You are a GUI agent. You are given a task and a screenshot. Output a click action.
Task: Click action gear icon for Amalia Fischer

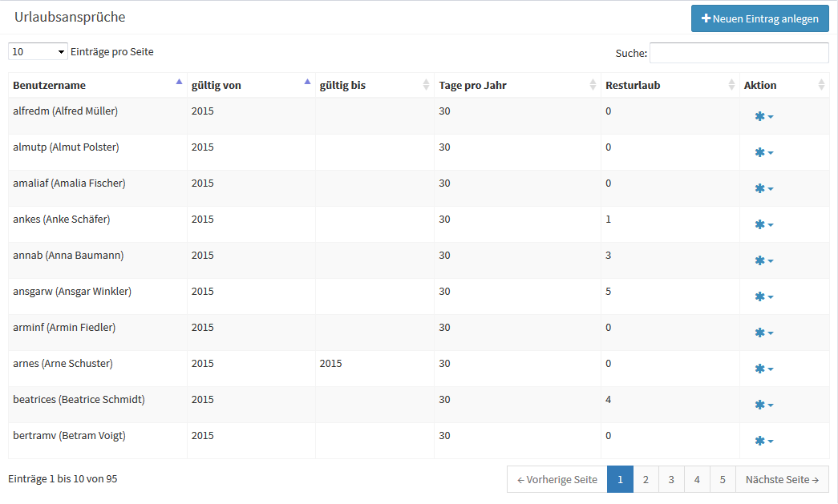click(763, 189)
